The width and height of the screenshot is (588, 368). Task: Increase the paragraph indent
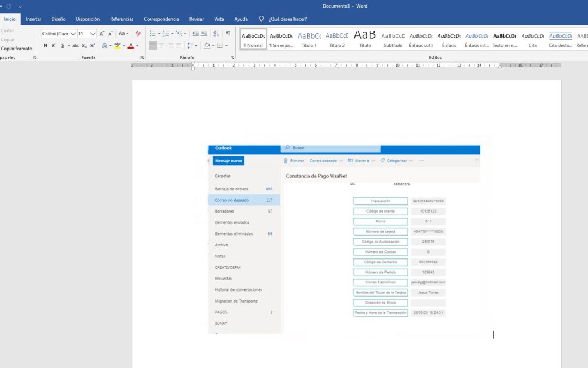coord(204,33)
